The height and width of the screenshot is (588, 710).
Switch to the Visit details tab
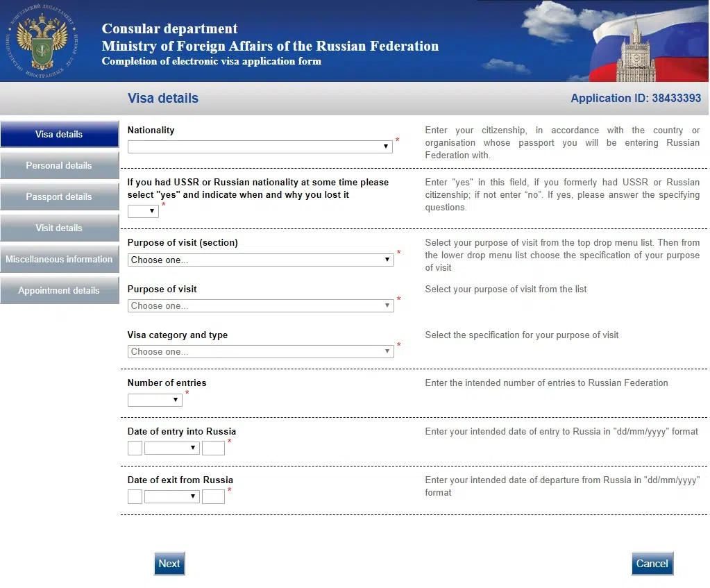(x=59, y=228)
